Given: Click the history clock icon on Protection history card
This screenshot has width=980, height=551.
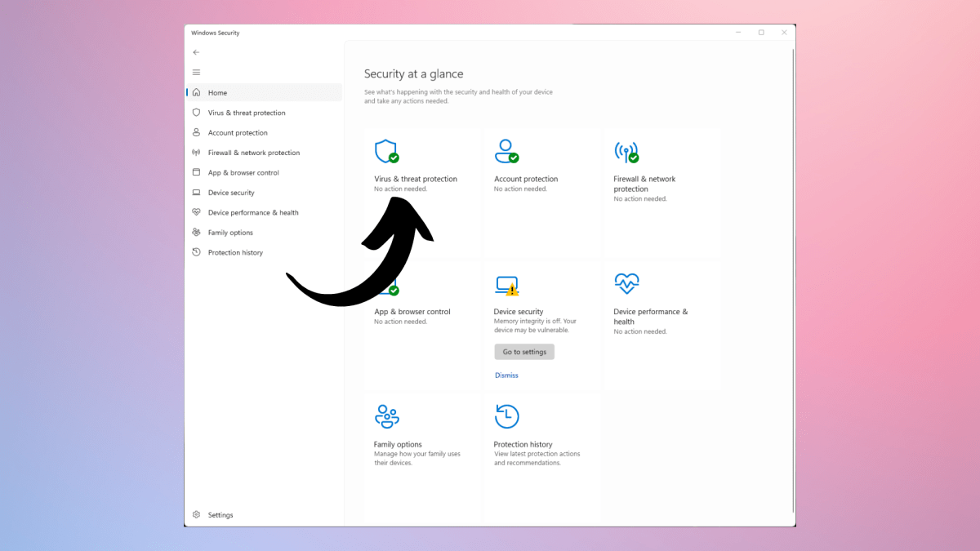Looking at the screenshot, I should click(506, 416).
